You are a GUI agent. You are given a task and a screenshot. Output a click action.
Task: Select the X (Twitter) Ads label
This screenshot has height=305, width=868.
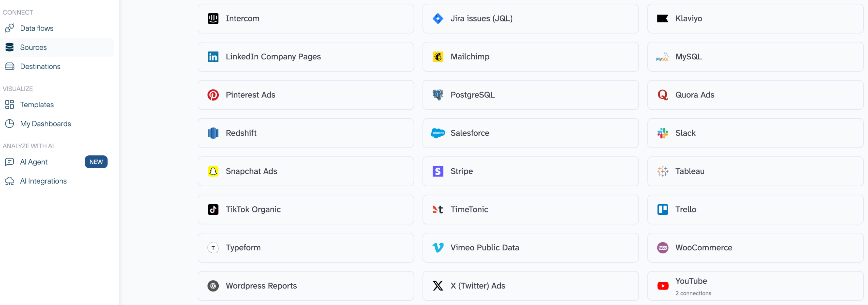[x=478, y=286]
